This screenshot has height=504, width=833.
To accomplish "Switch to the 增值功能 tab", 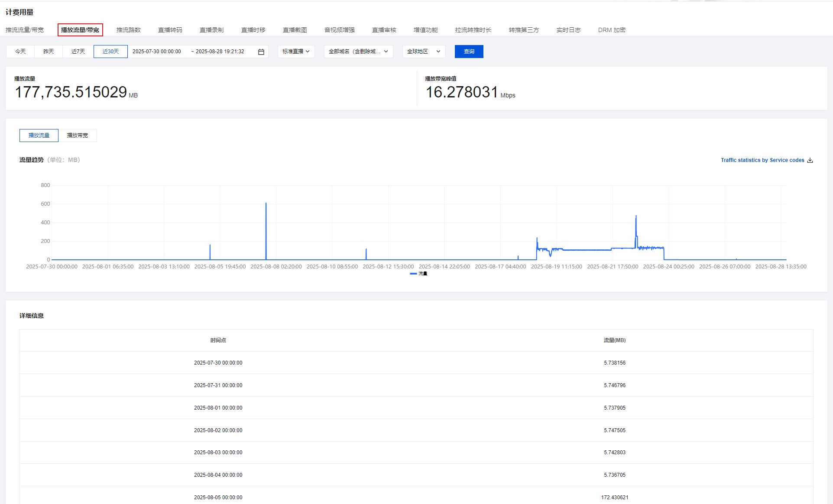I will click(x=426, y=30).
